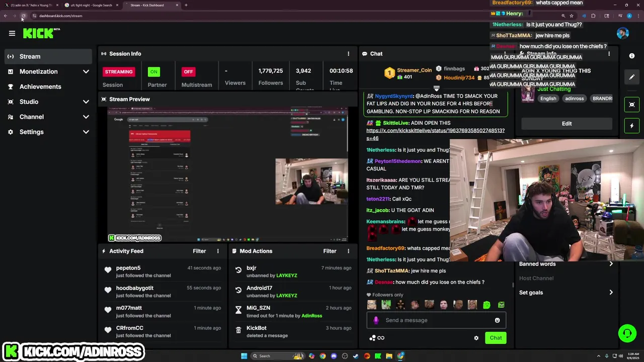Screen dimensions: 644x362
Task: Click the green Chat send button
Action: (x=496, y=338)
